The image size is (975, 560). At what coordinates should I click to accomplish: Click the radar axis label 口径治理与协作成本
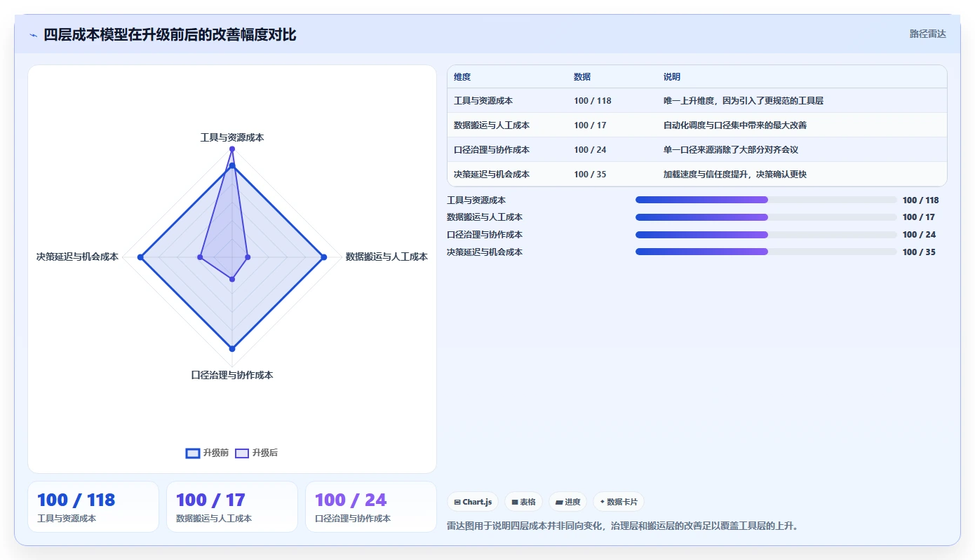(232, 375)
